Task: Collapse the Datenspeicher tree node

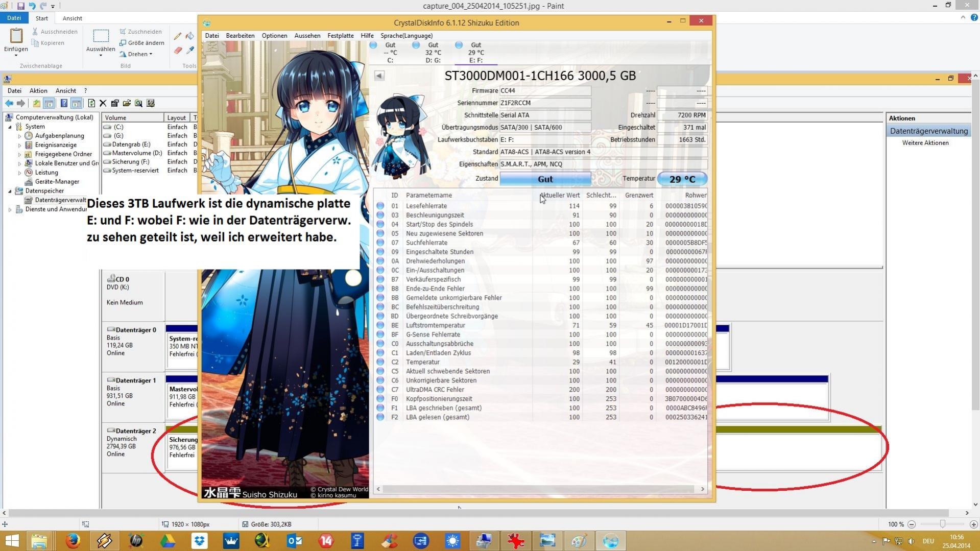Action: pyautogui.click(x=10, y=191)
